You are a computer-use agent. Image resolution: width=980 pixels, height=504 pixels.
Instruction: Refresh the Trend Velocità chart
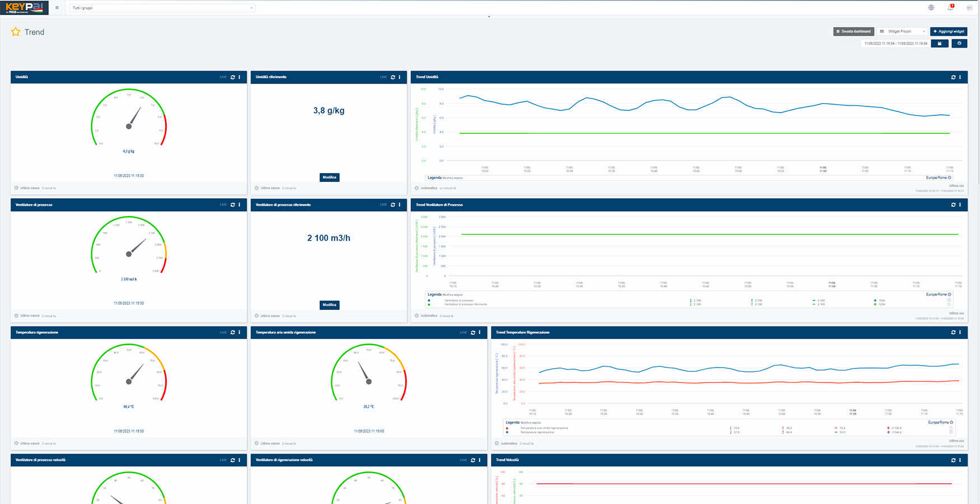pyautogui.click(x=954, y=460)
